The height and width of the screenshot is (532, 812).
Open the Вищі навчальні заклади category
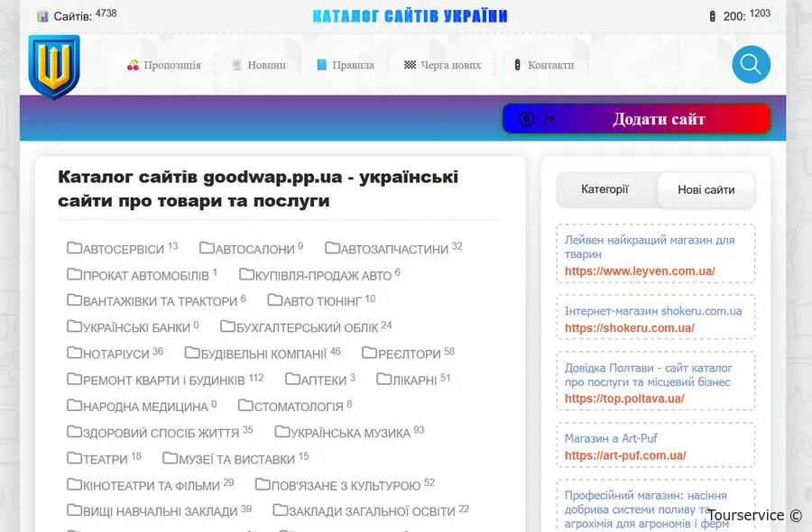click(159, 510)
